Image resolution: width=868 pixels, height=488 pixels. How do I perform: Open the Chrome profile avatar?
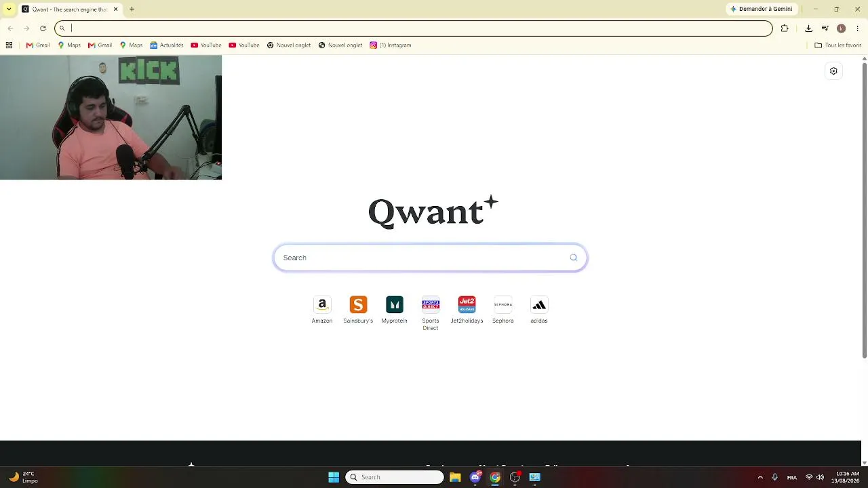pos(841,28)
